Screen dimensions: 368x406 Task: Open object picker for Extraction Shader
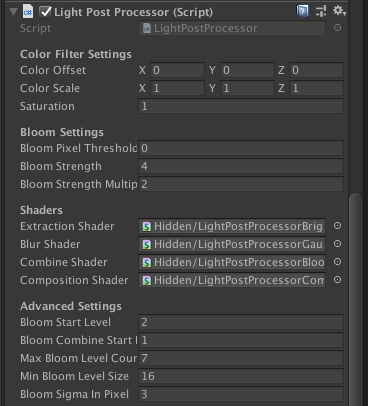click(337, 226)
